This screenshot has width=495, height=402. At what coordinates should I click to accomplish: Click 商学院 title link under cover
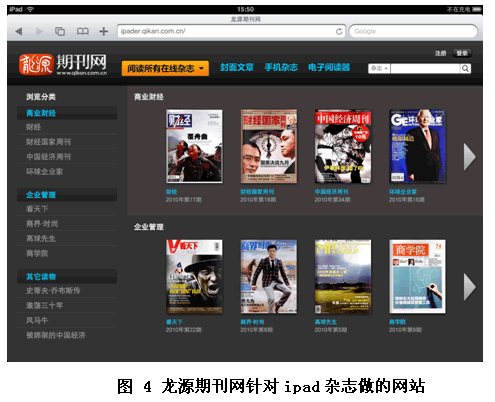coord(397,322)
